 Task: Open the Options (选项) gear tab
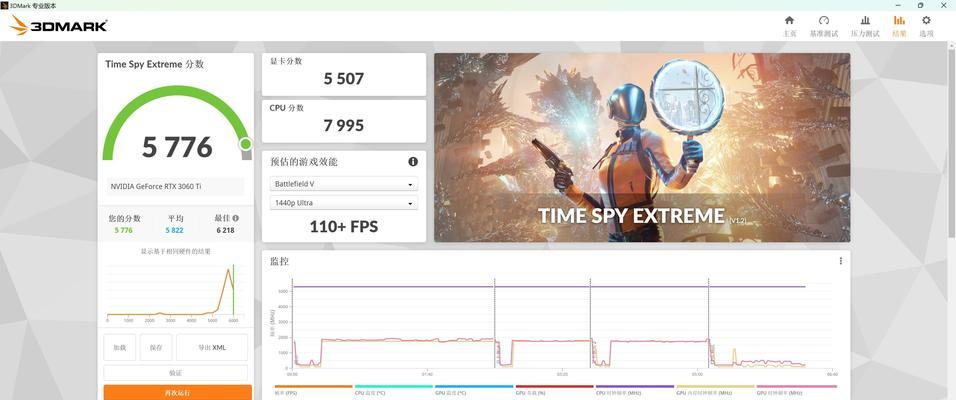(926, 26)
